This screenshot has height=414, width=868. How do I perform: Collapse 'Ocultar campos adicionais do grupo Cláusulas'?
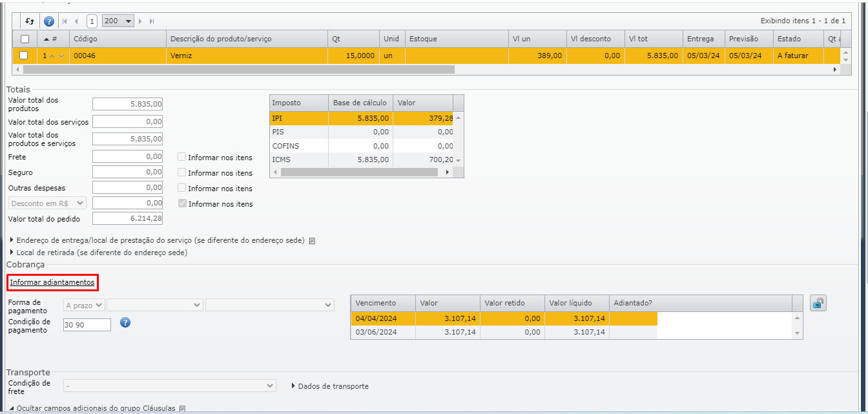coord(97,408)
